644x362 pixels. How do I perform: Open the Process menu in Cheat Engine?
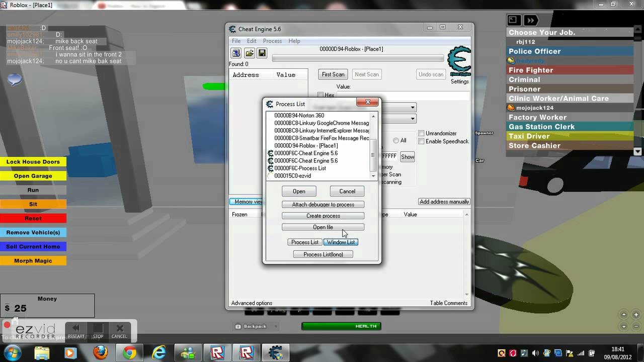click(272, 41)
